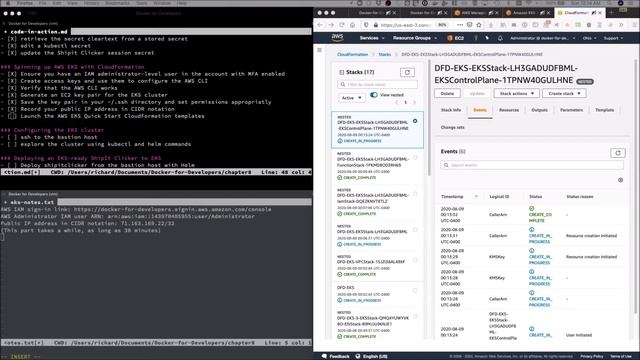Open the Support dropdown

(x=613, y=38)
